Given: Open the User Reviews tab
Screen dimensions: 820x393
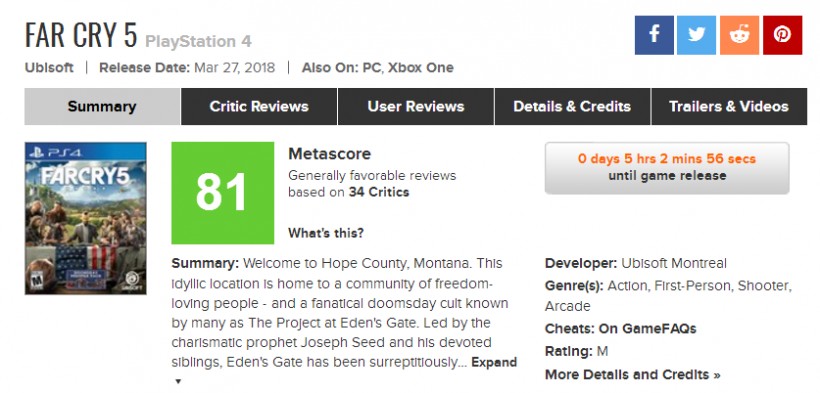Looking at the screenshot, I should click(416, 107).
